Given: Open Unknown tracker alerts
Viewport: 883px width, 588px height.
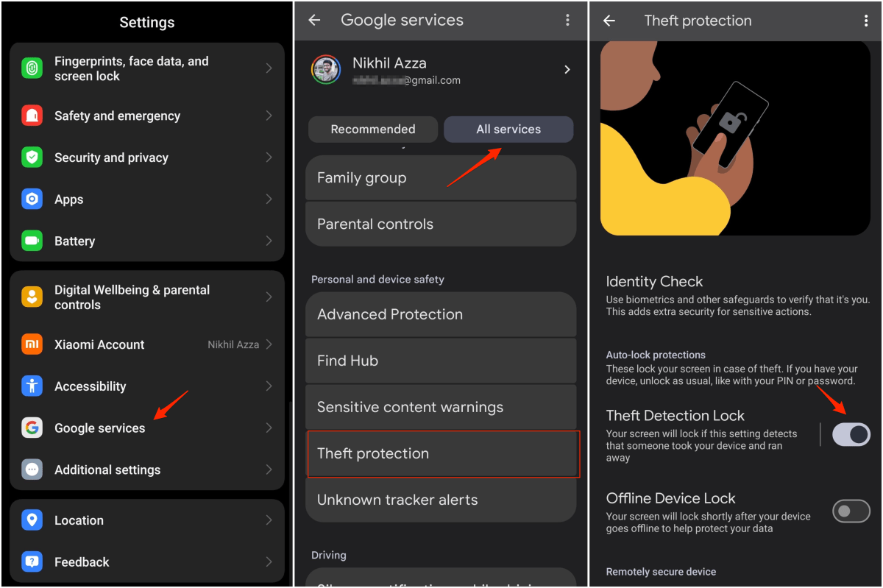Looking at the screenshot, I should coord(441,500).
